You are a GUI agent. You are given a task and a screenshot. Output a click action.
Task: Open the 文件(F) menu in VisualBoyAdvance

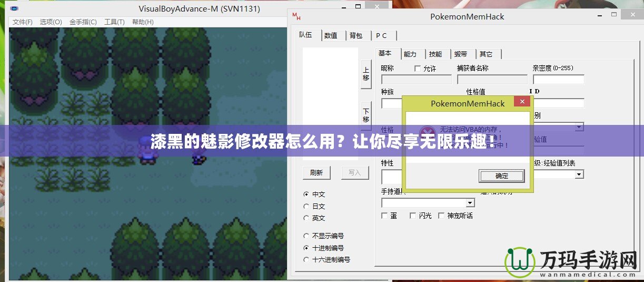point(23,22)
